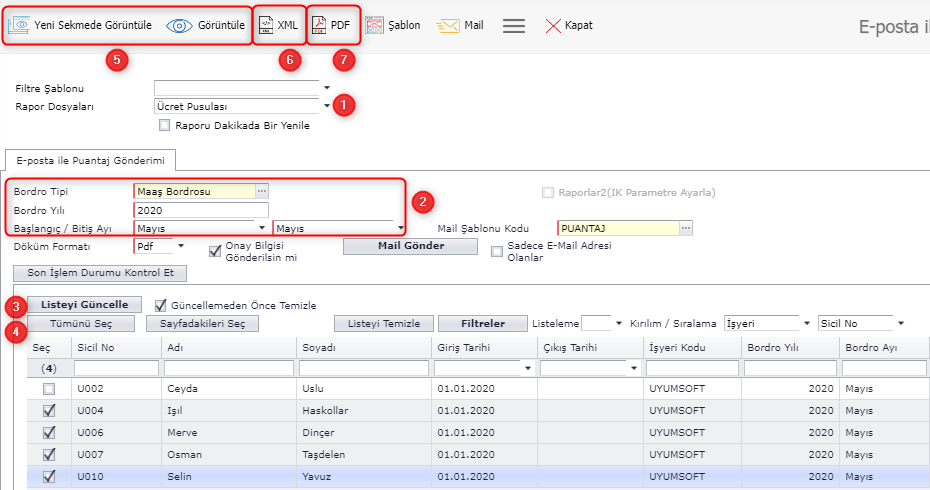The width and height of the screenshot is (930, 490).
Task: Select the E-posta ile Puantaj Gönderimi tab
Action: tap(91, 159)
